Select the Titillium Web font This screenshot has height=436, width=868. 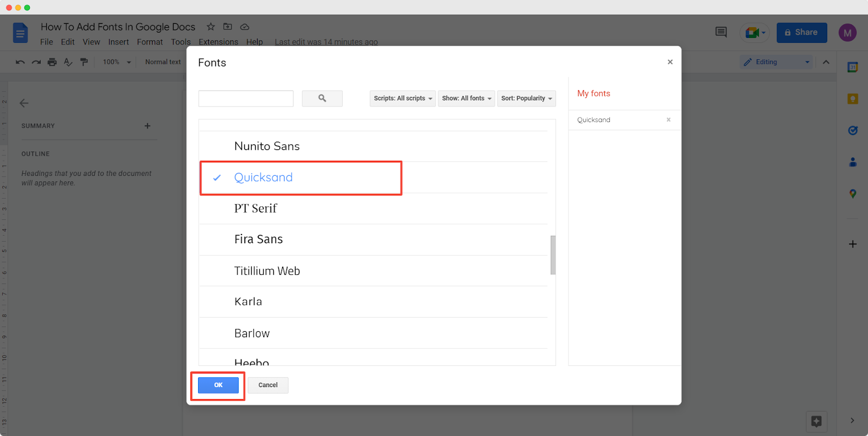click(x=373, y=271)
